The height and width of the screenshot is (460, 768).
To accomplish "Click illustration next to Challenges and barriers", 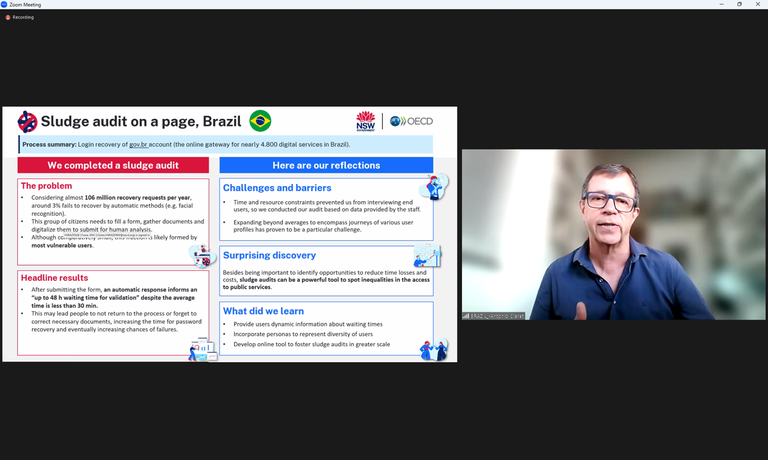I will 434,187.
